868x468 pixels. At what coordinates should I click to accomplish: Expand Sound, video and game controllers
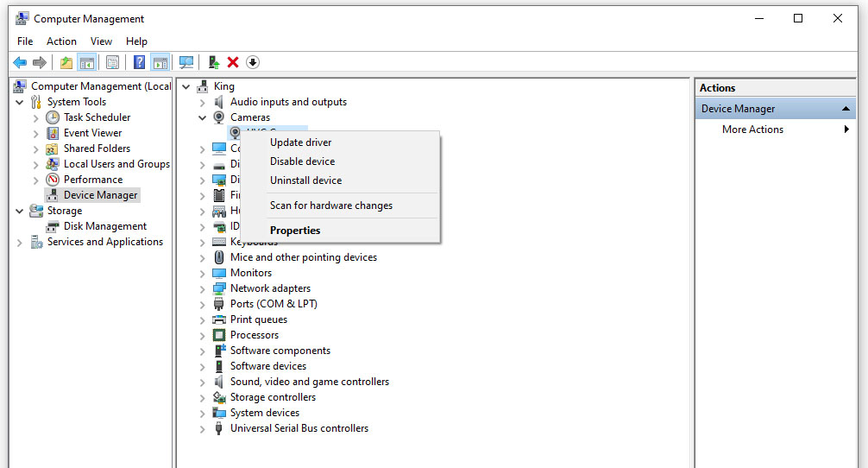tap(202, 382)
